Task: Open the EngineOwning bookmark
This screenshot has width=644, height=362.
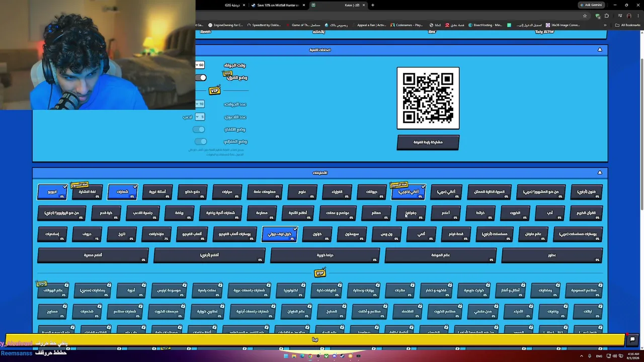Action: [x=225, y=25]
